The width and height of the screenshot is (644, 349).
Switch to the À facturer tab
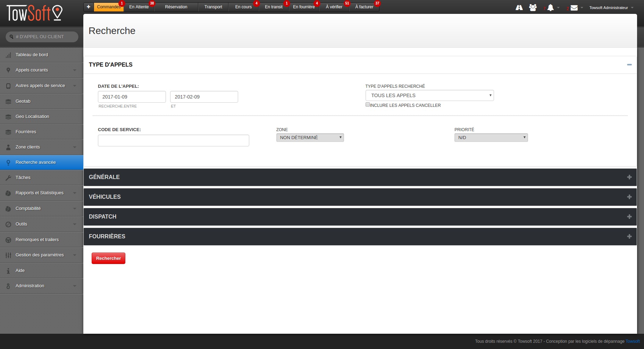coord(364,7)
